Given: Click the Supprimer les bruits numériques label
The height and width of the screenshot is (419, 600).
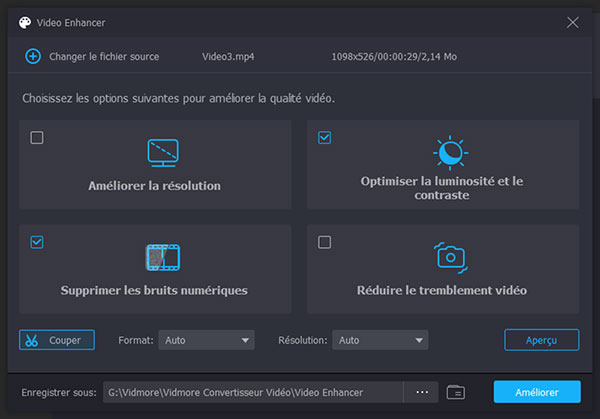Looking at the screenshot, I should pos(154,290).
